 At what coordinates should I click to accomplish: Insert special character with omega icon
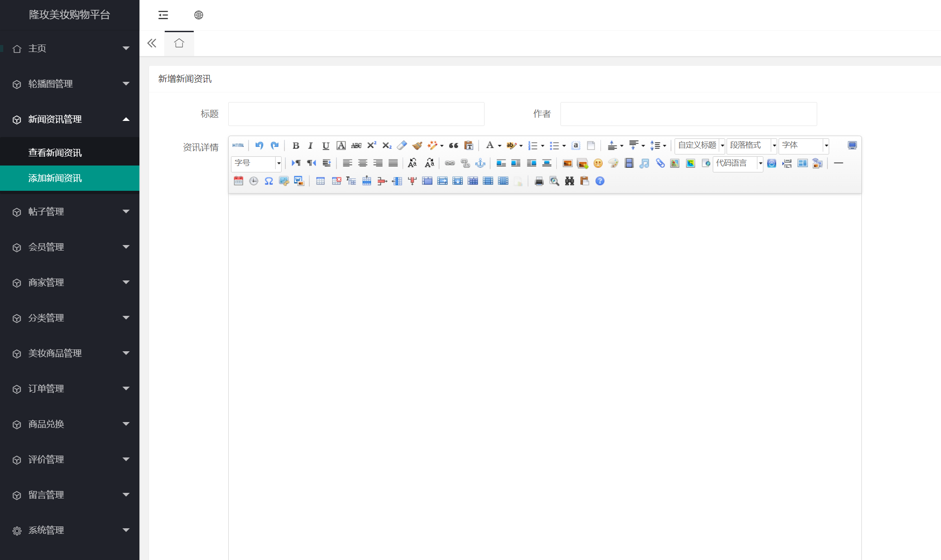click(x=269, y=181)
